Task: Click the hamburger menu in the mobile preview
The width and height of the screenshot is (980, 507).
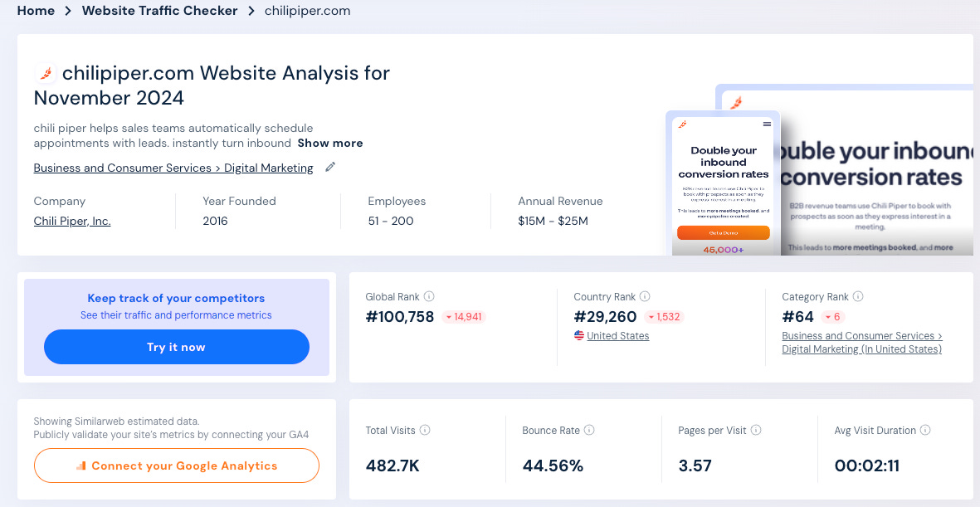Action: coord(767,124)
